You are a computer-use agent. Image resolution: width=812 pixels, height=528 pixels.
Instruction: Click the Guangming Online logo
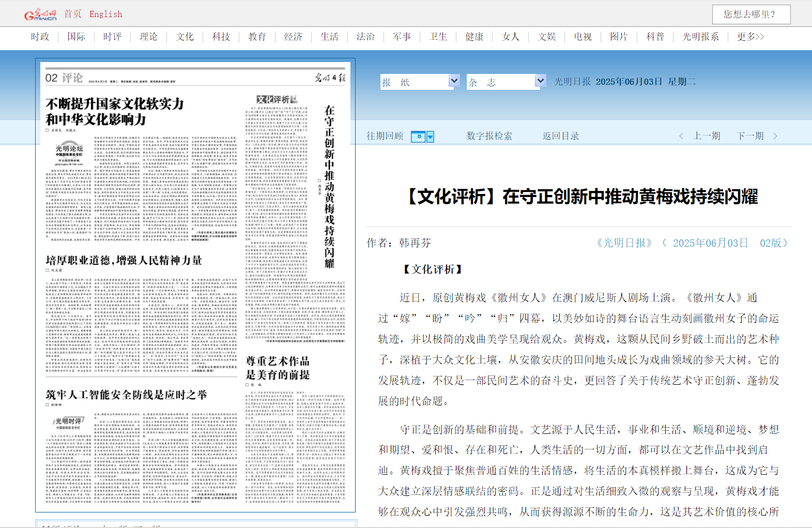click(x=40, y=14)
